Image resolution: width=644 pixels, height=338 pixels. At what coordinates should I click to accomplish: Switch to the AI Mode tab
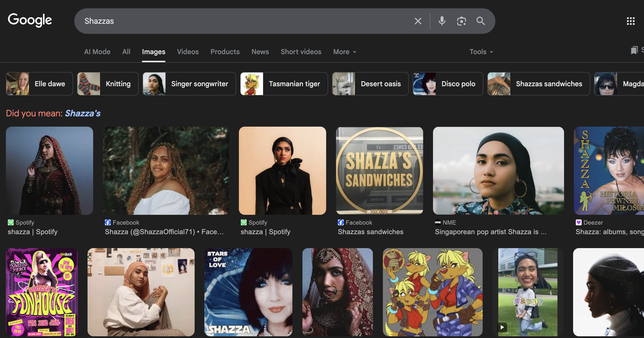pos(97,52)
